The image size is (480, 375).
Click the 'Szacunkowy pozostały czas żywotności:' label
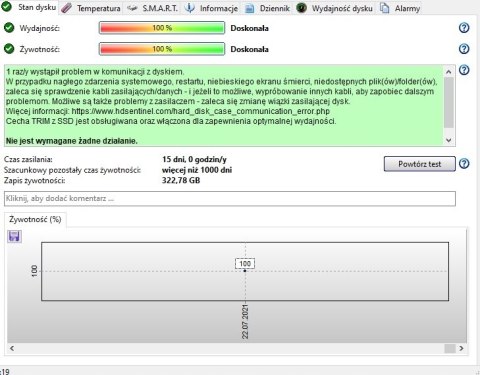click(72, 170)
